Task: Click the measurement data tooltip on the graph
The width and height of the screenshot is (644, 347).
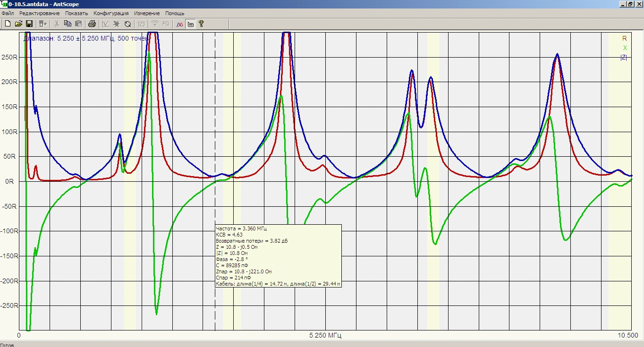Action: [x=278, y=256]
